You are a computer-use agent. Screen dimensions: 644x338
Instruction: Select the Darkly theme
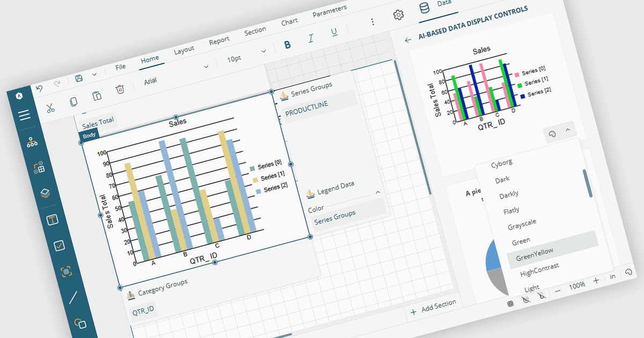508,195
